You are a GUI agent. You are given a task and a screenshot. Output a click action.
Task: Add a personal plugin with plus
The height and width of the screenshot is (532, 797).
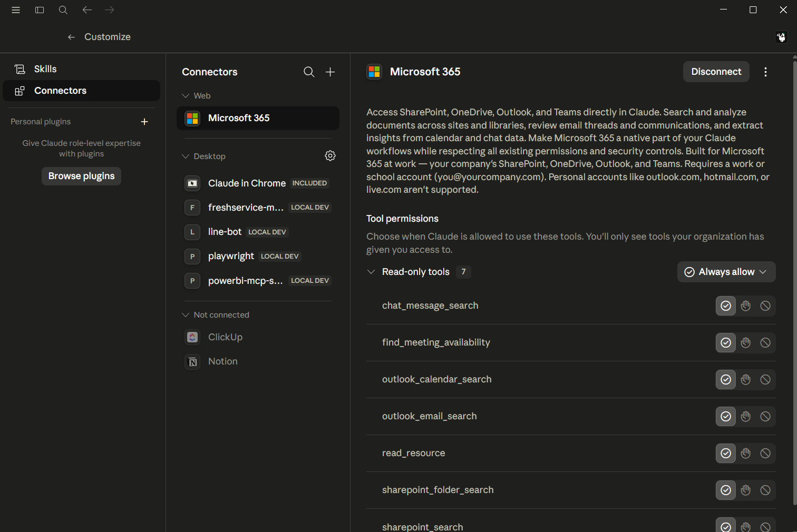click(144, 122)
